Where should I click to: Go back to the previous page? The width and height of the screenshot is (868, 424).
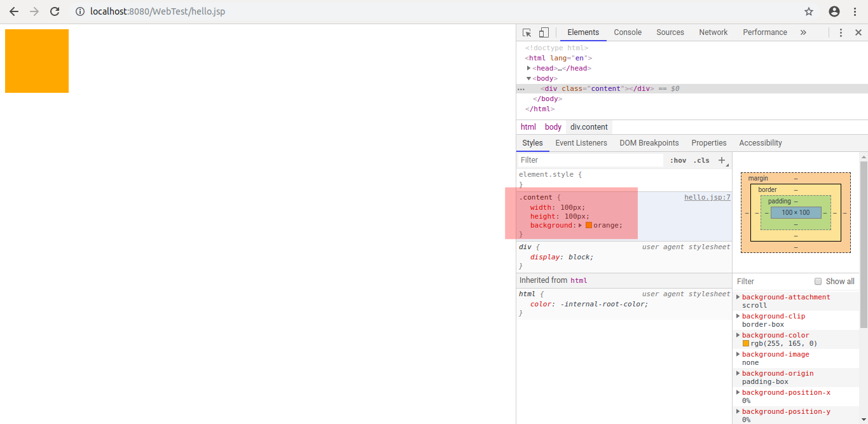coord(14,11)
